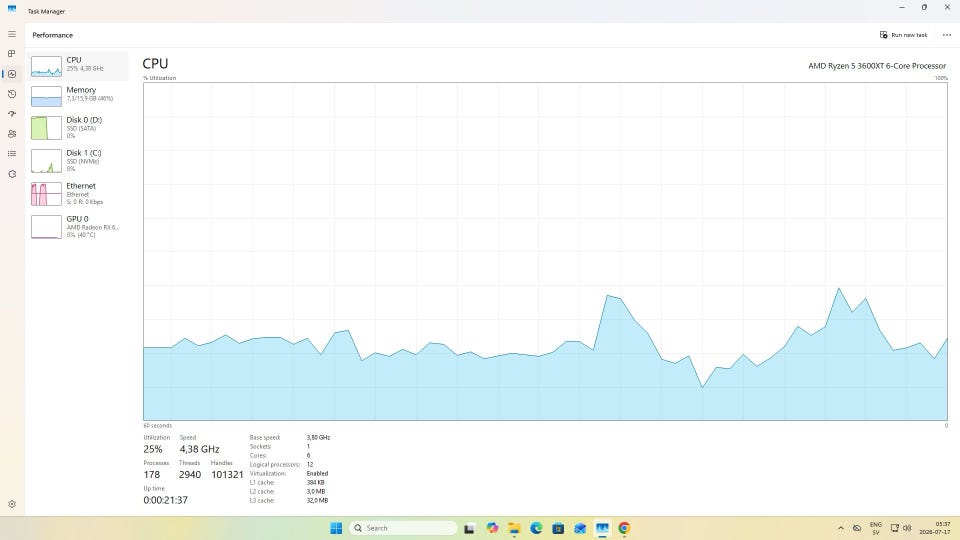Click the Performance page heading
This screenshot has width=960, height=540.
pos(53,36)
